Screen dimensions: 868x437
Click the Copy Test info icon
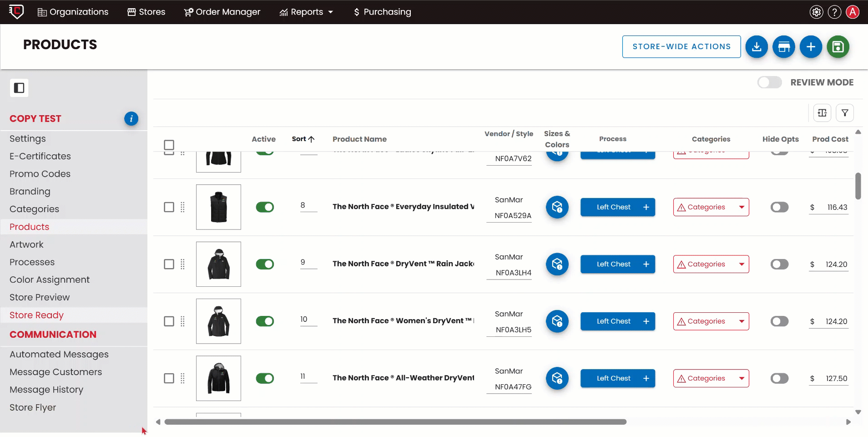click(131, 119)
